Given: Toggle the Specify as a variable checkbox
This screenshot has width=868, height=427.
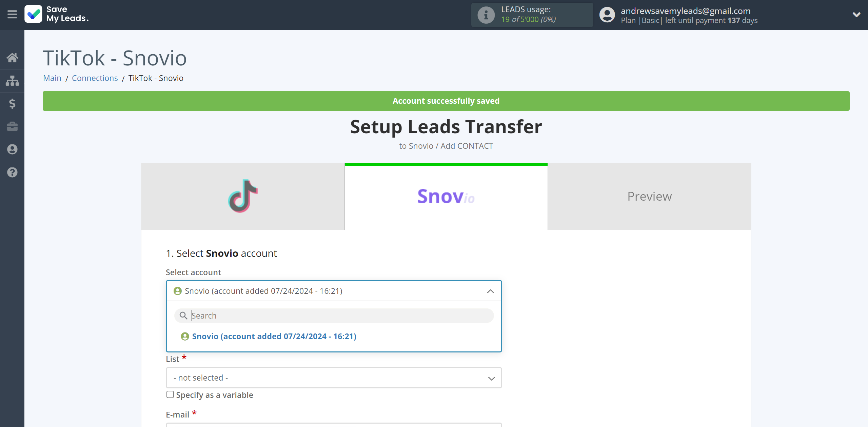Looking at the screenshot, I should coord(170,394).
